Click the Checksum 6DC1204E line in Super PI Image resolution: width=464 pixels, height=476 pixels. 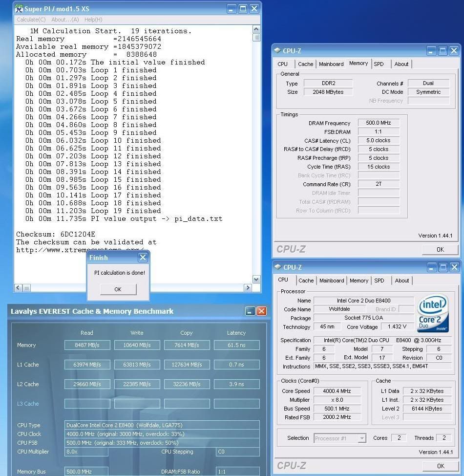(x=56, y=235)
